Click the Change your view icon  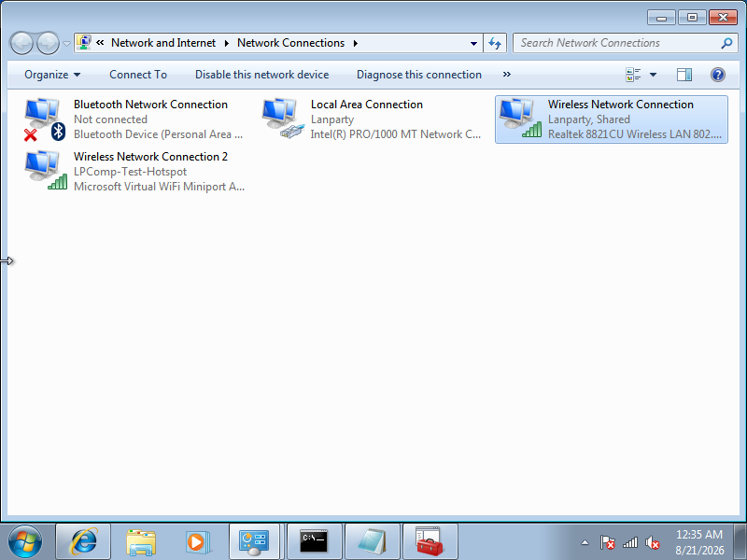tap(633, 75)
